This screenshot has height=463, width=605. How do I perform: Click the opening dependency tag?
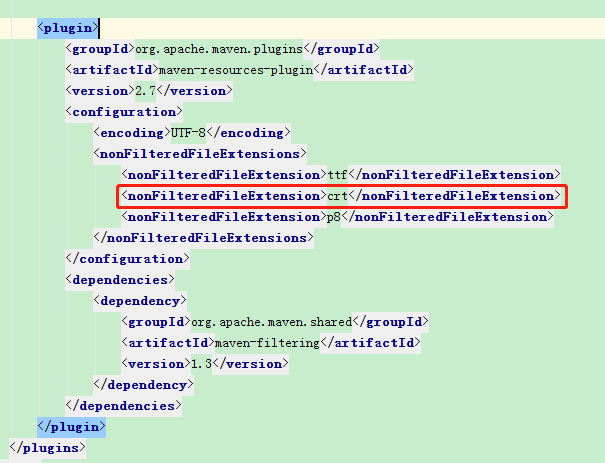[x=140, y=301]
